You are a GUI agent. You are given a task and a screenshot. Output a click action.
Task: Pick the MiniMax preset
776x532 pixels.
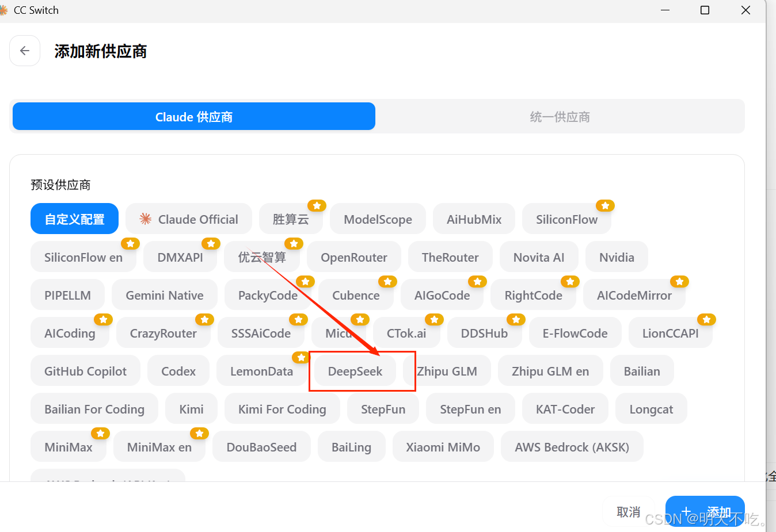pos(69,447)
